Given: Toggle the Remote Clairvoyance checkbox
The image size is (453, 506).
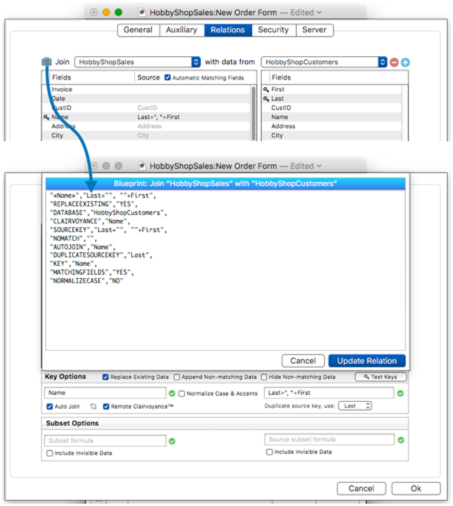Looking at the screenshot, I should click(106, 406).
